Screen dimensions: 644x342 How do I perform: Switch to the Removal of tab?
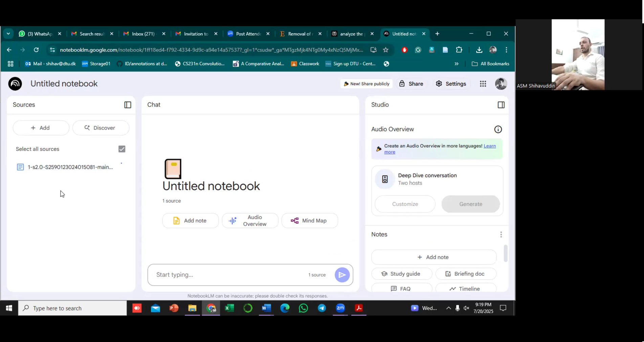(x=299, y=34)
